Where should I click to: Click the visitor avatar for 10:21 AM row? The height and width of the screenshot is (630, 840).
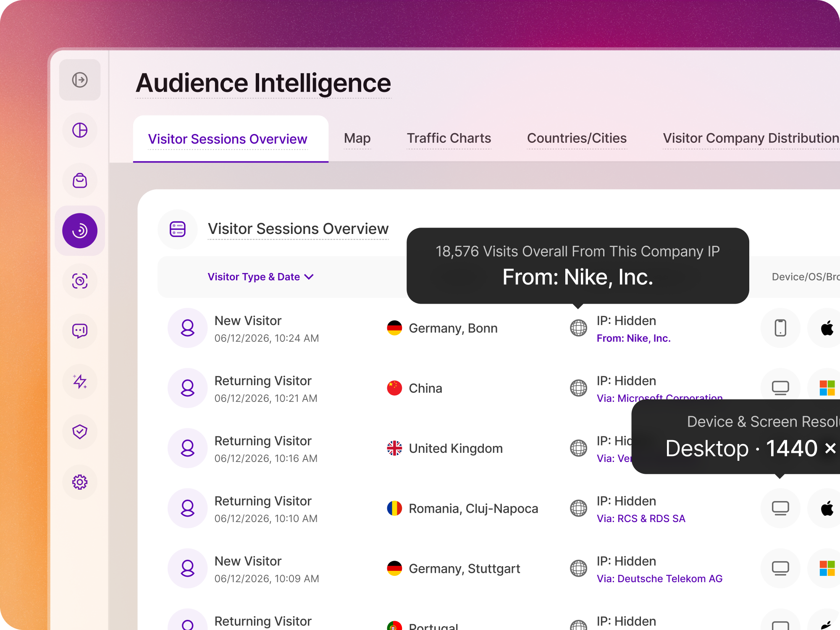pyautogui.click(x=187, y=388)
